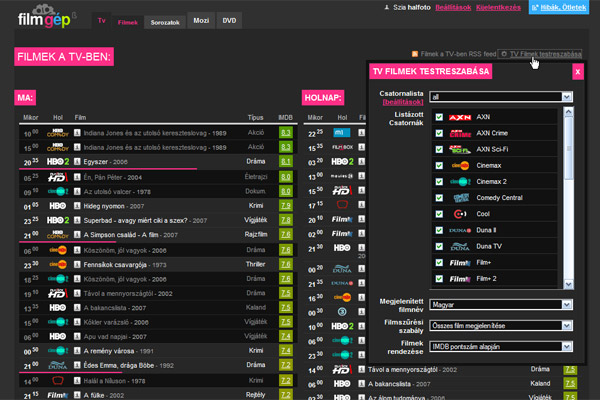Click the HBO 2 channel logo beside Egyszer

pyautogui.click(x=58, y=160)
